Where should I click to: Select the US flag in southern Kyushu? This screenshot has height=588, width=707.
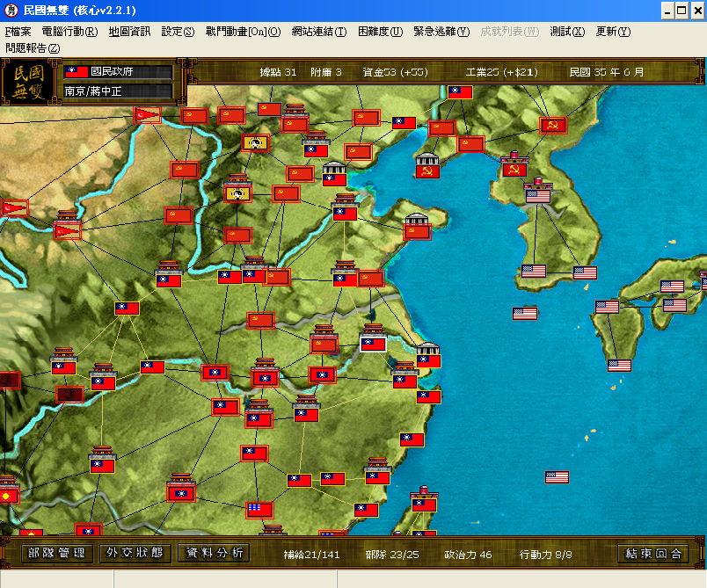pyautogui.click(x=619, y=365)
